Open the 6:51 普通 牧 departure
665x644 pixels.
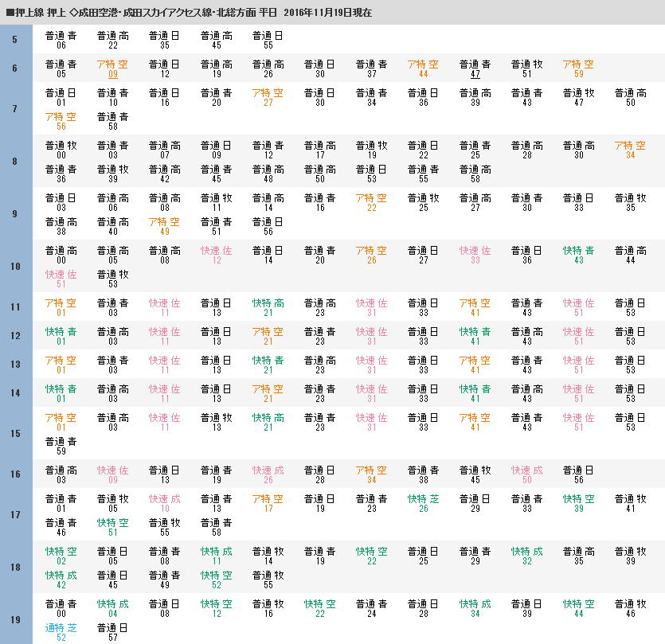(x=526, y=69)
